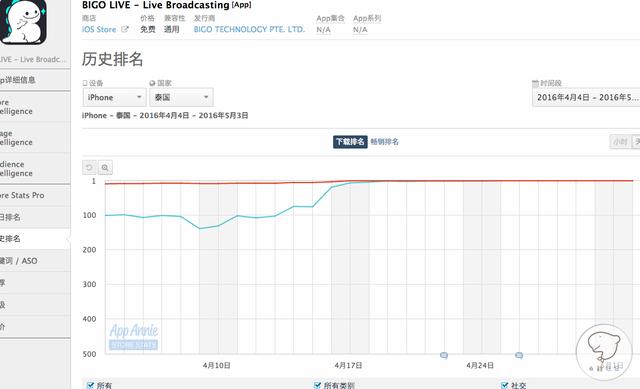Click the 100 y-axis label
The height and width of the screenshot is (389, 640).
point(89,215)
